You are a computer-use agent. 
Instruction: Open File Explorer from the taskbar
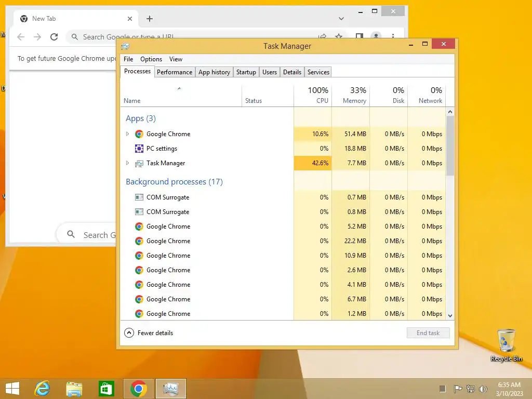[x=74, y=389]
